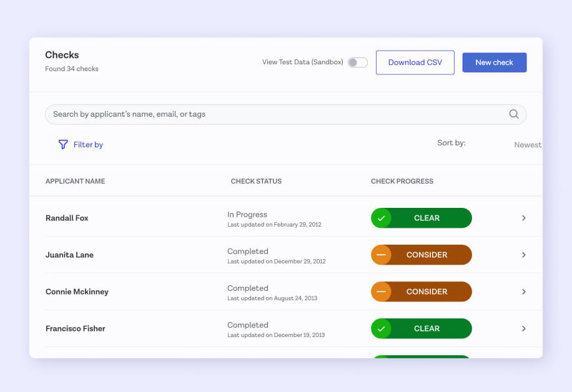
Task: Select applicant name Juanita Lane
Action: point(69,255)
